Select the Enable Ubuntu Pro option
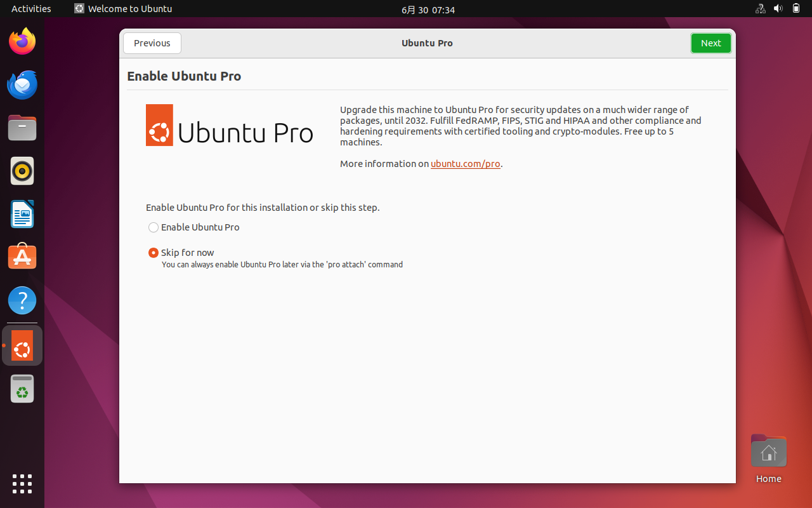Screen dimensions: 812x508 [154, 227]
